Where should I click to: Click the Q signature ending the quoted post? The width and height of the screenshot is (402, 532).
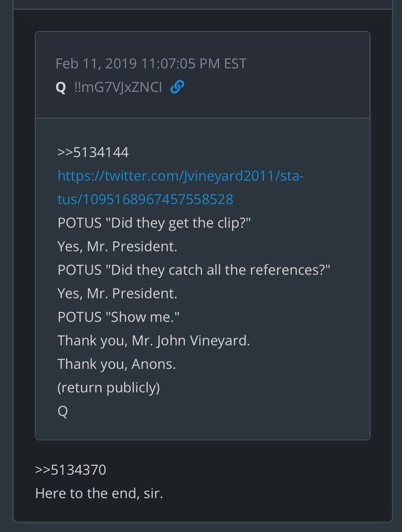pyautogui.click(x=63, y=411)
